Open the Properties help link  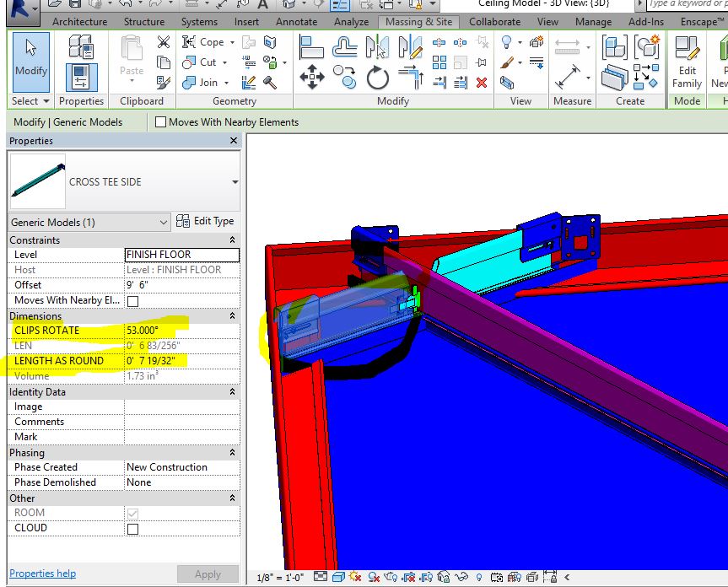(x=42, y=574)
